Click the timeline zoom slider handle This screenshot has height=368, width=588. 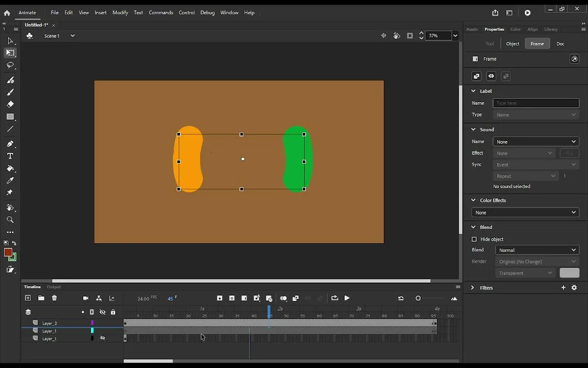pos(418,298)
